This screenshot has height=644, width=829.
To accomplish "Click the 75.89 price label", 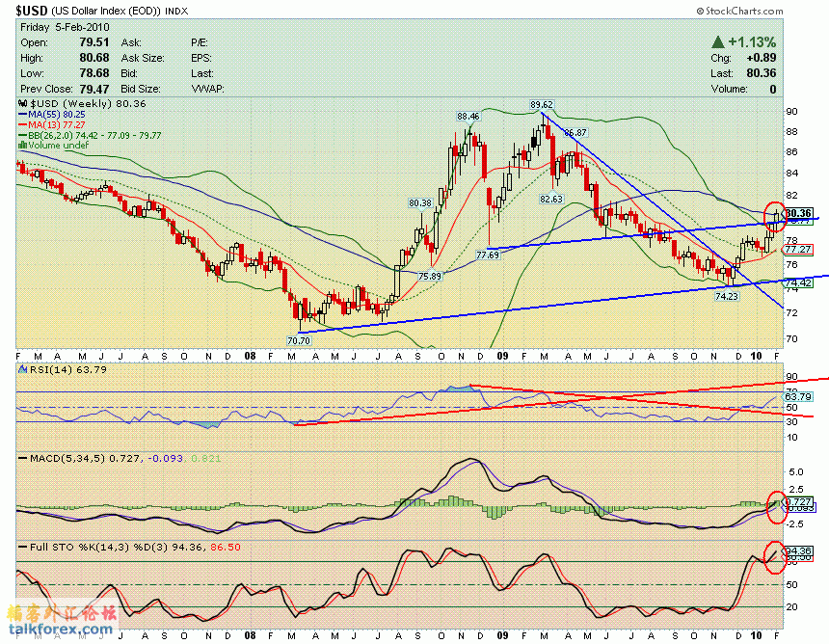I will click(429, 276).
